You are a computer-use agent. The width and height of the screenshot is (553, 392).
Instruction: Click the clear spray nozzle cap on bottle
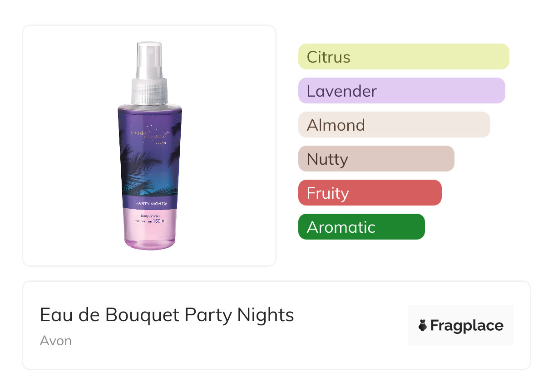(x=149, y=60)
